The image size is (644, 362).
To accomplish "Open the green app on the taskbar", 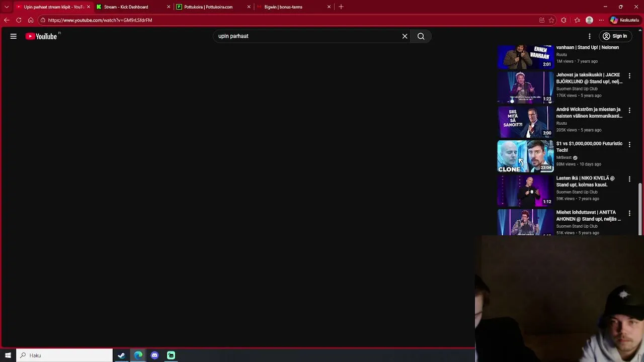I will [x=171, y=355].
